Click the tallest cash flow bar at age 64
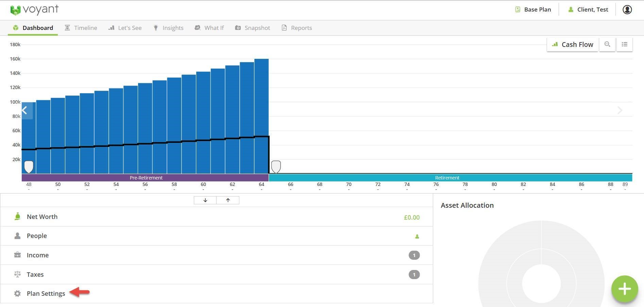This screenshot has height=307, width=644. tap(261, 116)
